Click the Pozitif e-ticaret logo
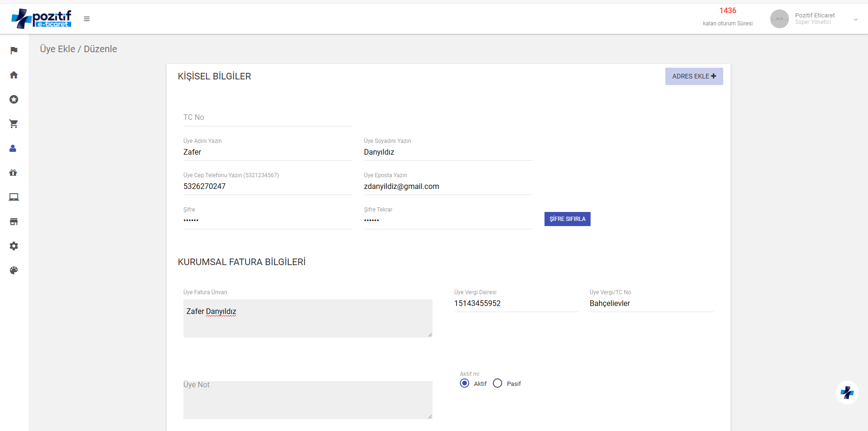Viewport: 868px width, 431px height. point(41,19)
